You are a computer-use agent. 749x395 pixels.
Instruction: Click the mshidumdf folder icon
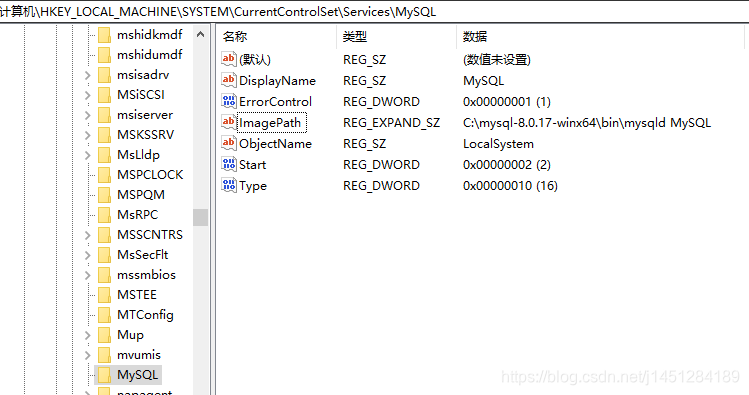(104, 55)
